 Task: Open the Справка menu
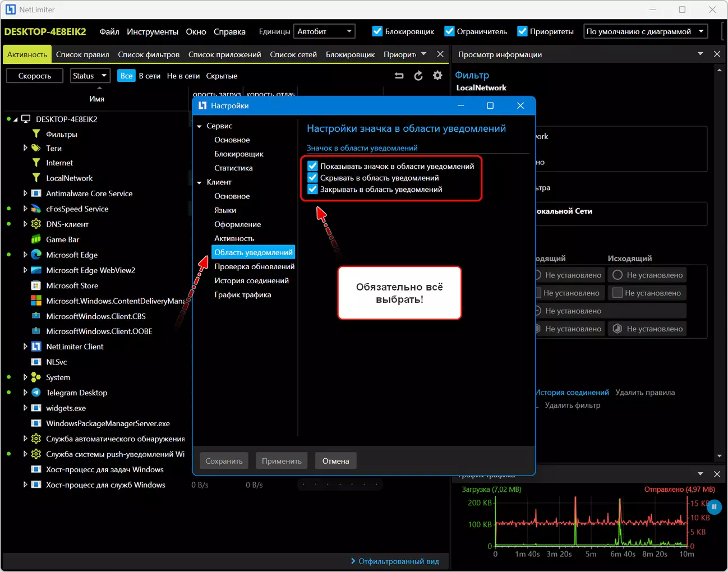[x=229, y=31]
